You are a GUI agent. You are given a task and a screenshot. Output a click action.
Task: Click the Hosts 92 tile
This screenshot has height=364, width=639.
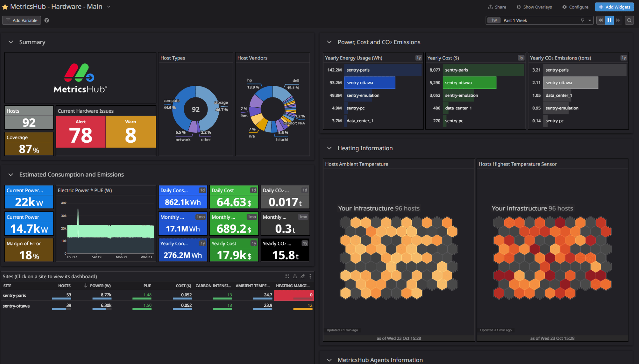(x=29, y=118)
